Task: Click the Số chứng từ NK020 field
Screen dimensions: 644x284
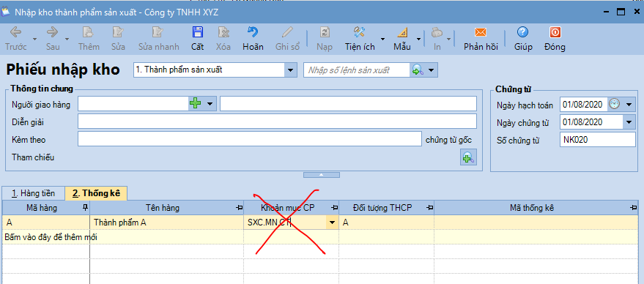Action: 597,140
